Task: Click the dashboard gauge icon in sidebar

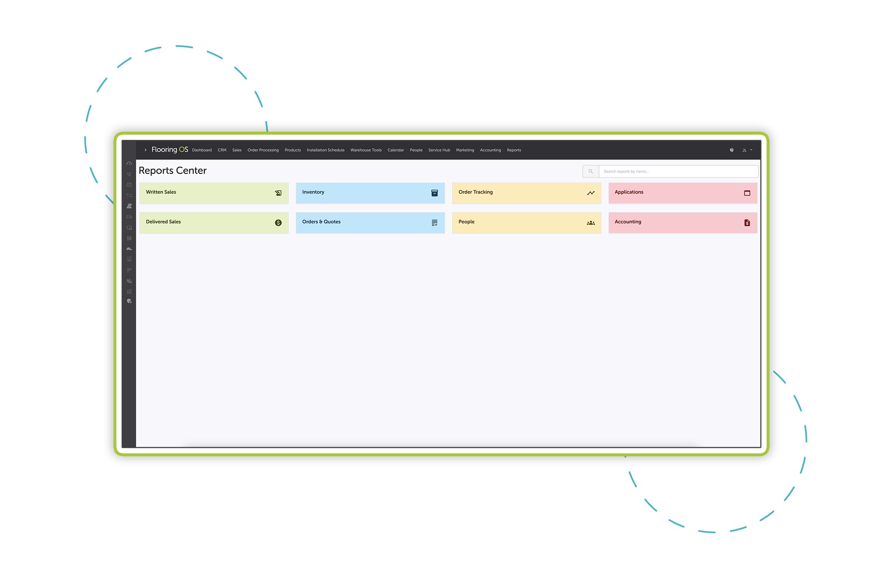Action: coord(129,164)
